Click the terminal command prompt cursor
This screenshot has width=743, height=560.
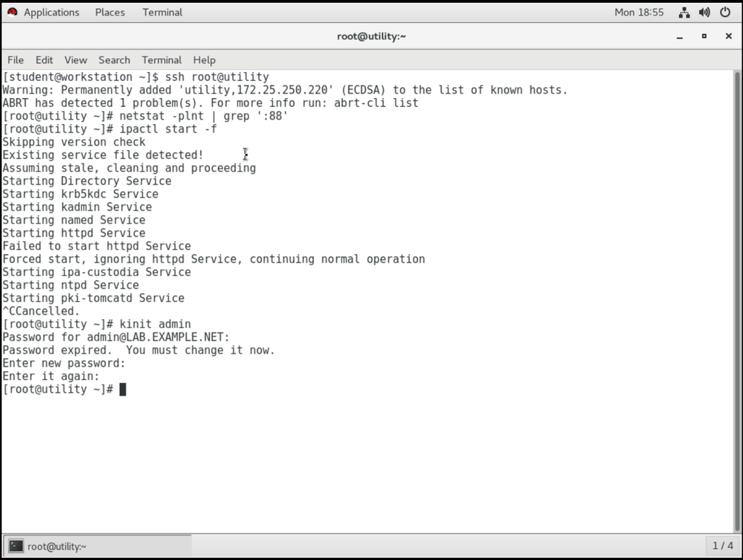(123, 390)
